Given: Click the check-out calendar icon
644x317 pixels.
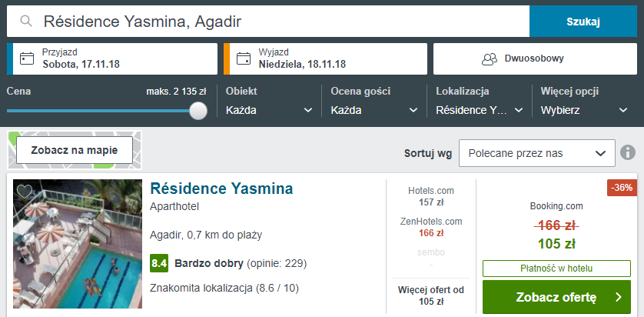Looking at the screenshot, I should point(244,58).
